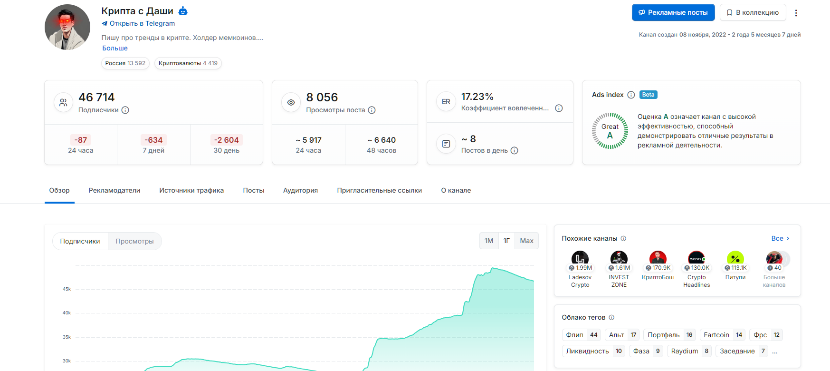The width and height of the screenshot is (830, 371).
Task: Click the Beta badge near Ads Index
Action: click(x=648, y=95)
